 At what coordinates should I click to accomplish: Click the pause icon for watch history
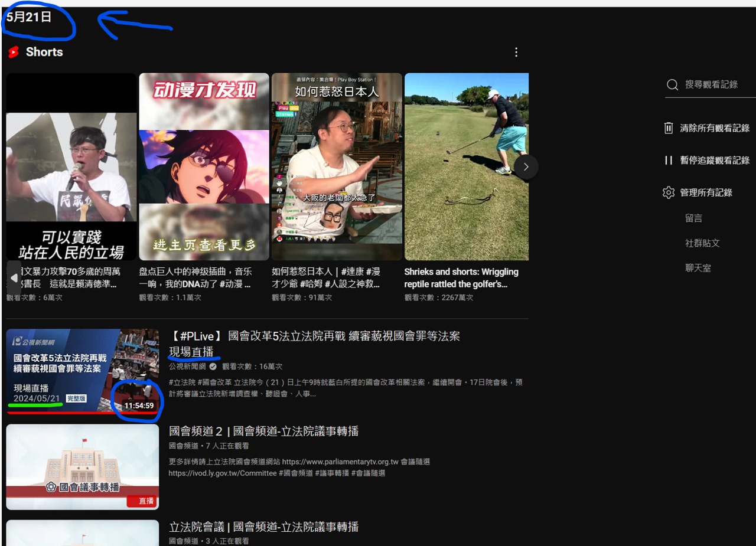tap(669, 160)
